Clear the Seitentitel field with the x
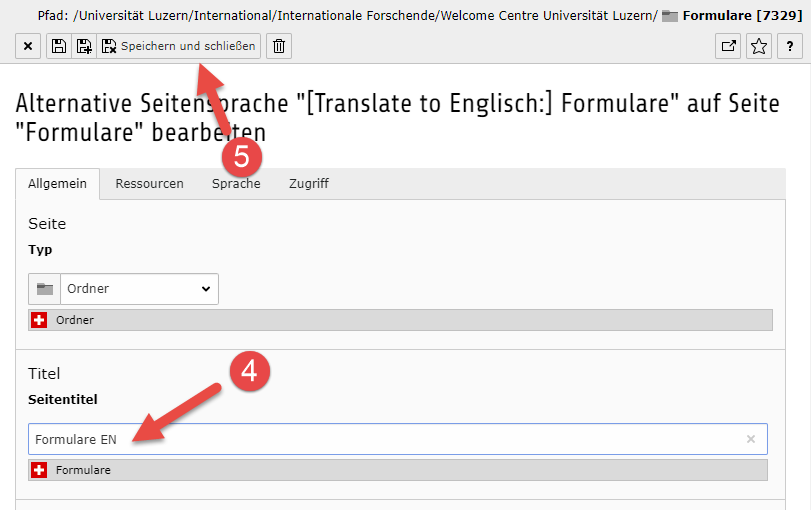The width and height of the screenshot is (811, 510). pos(751,439)
